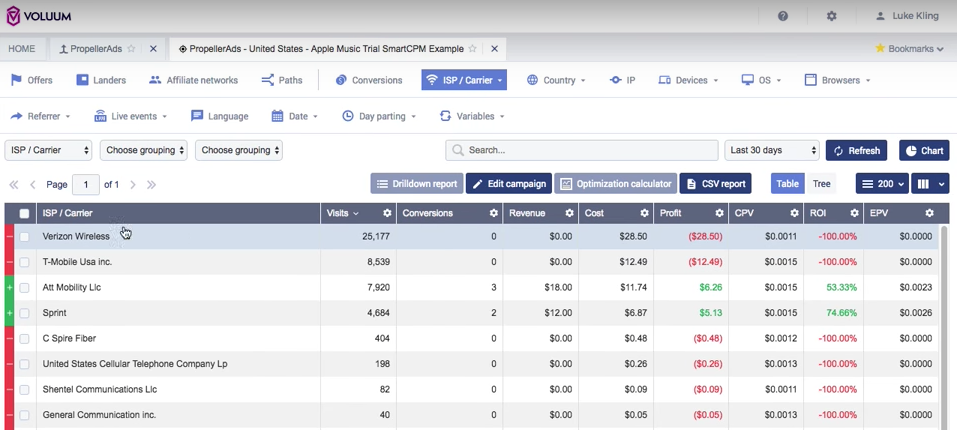The image size is (957, 430).
Task: Expand the OS report dropdown
Action: tap(761, 80)
